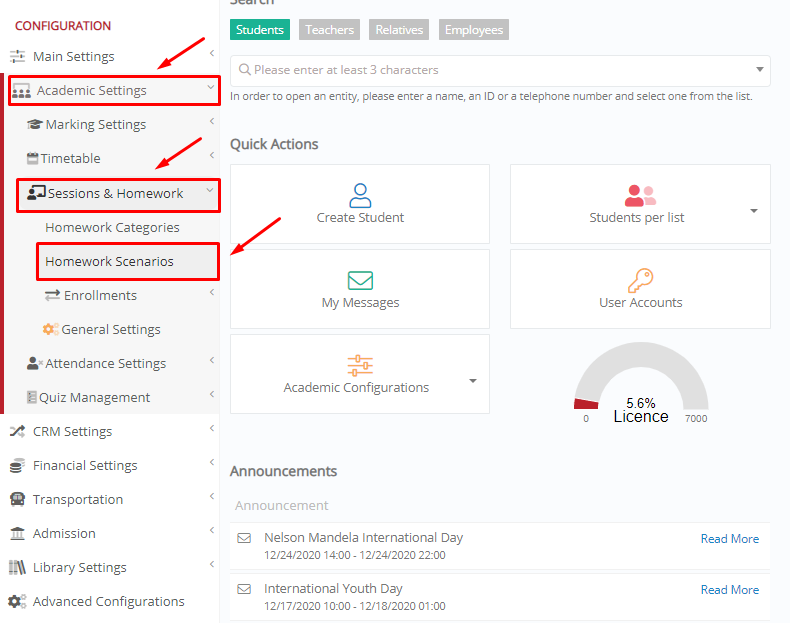
Task: Expand the Library Settings chevron
Action: click(x=212, y=564)
